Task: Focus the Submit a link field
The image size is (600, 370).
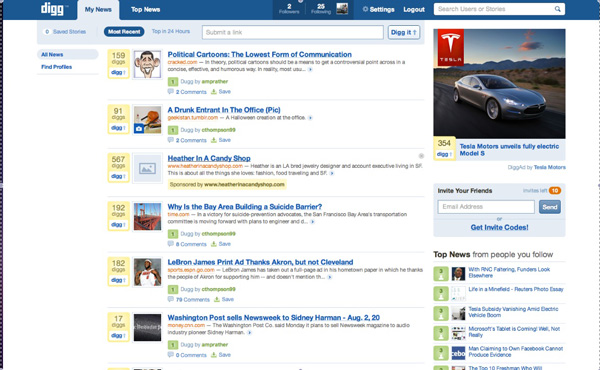Action: pyautogui.click(x=293, y=32)
